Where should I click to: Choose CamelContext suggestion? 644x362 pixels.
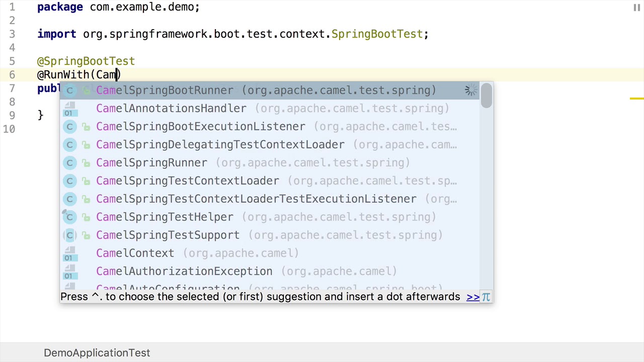270,253
